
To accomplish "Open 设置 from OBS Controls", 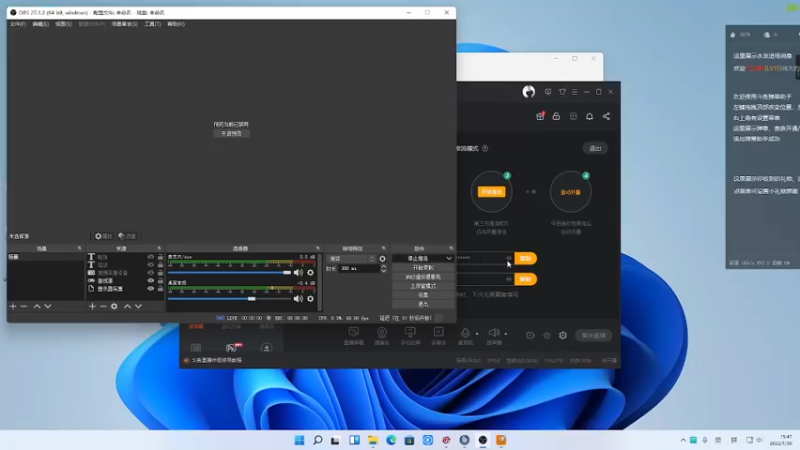I will 423,295.
